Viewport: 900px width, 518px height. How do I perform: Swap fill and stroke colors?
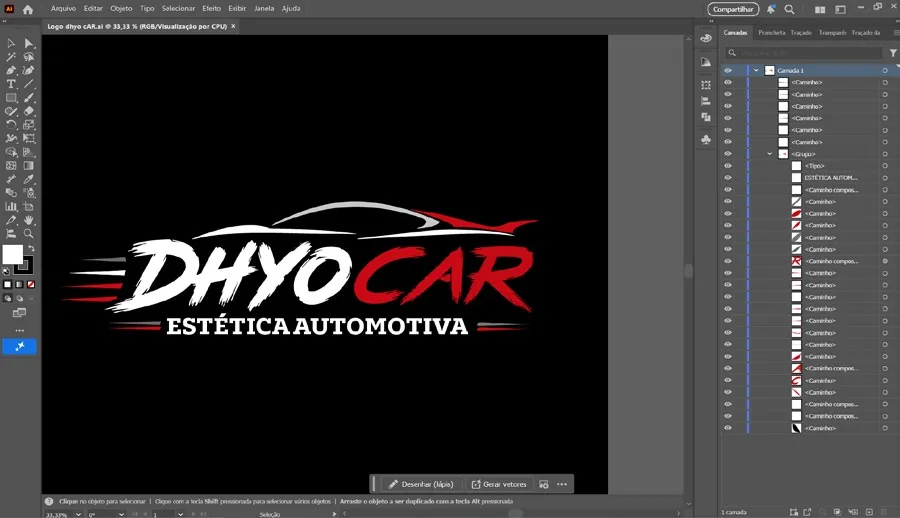(32, 249)
